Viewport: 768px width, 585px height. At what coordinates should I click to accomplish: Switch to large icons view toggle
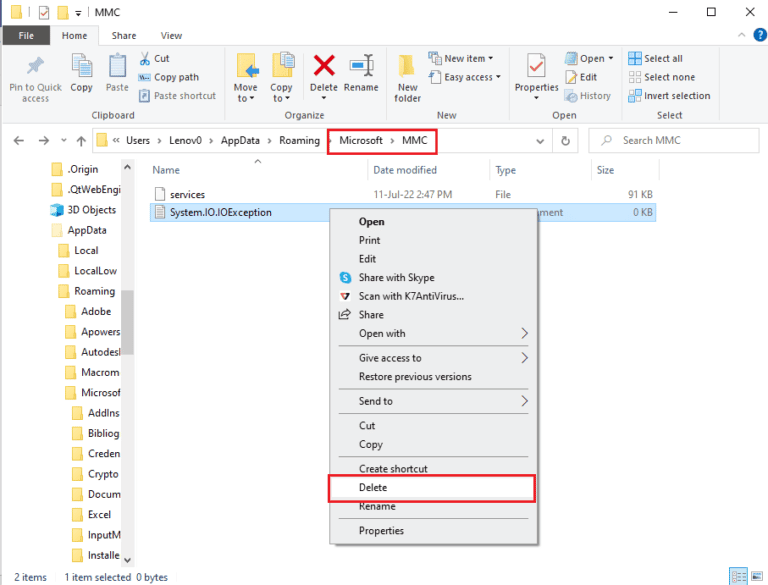[757, 577]
